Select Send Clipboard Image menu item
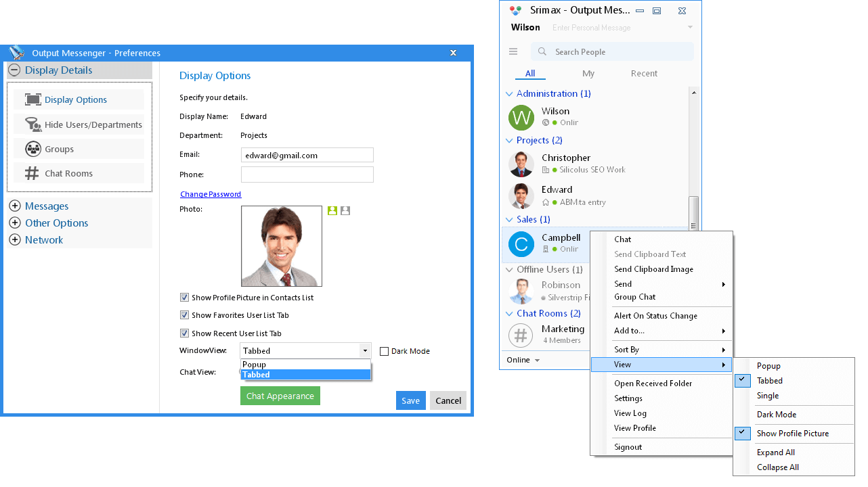Screen dimensions: 868x487 (661, 269)
